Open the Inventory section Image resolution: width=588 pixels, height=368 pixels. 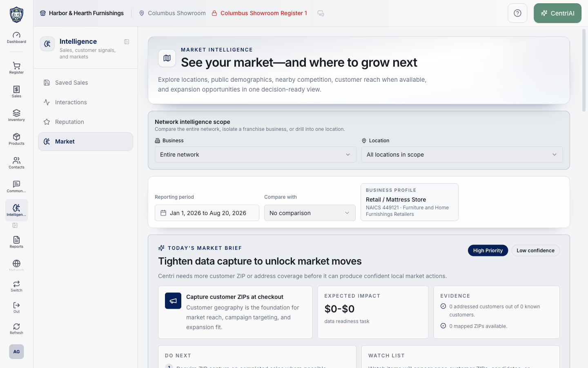click(x=16, y=115)
